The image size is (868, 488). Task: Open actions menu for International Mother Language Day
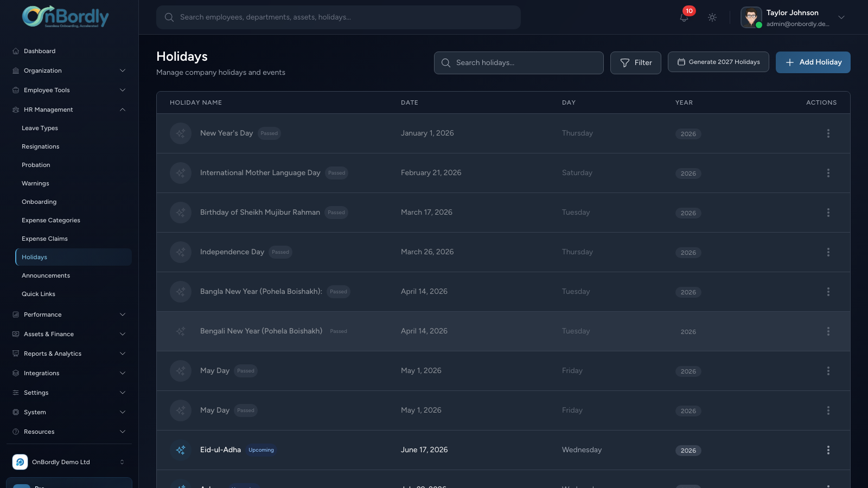tap(828, 173)
